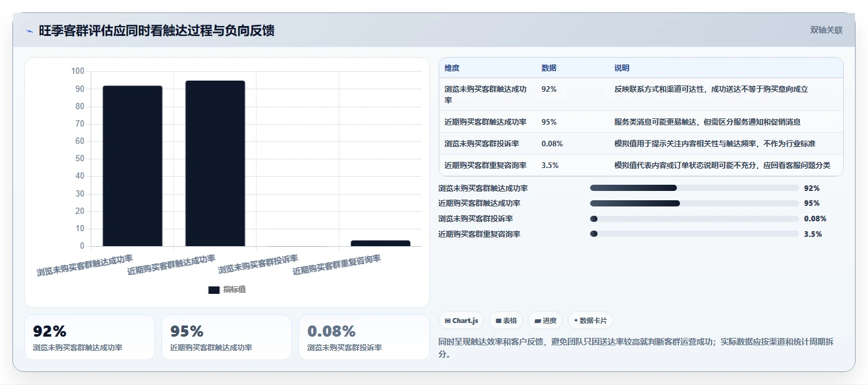
Task: Click the 95% data card
Action: tap(226, 337)
